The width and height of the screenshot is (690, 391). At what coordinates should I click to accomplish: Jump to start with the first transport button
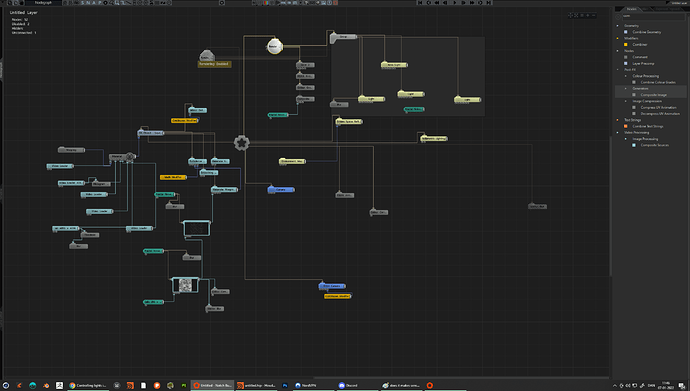[420, 3]
